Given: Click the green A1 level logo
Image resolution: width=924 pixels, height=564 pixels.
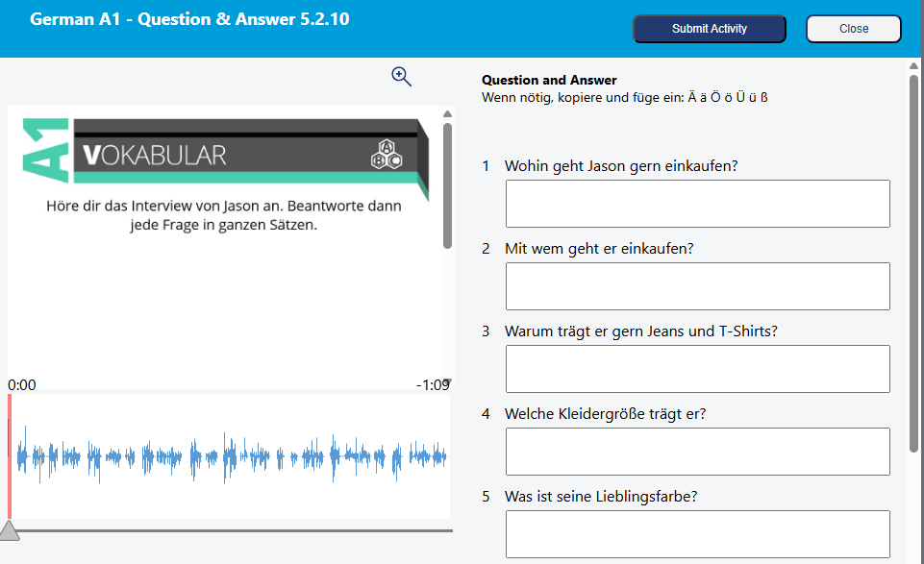Looking at the screenshot, I should point(45,151).
